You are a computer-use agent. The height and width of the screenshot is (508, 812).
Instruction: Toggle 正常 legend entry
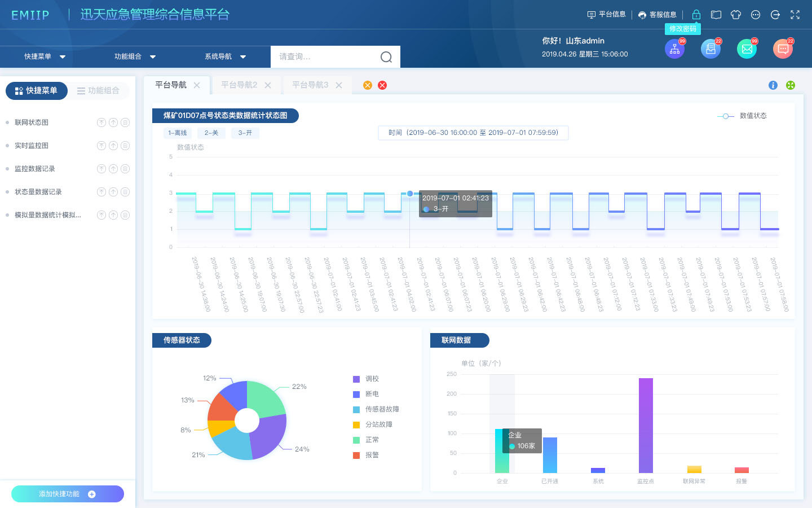pyautogui.click(x=366, y=440)
